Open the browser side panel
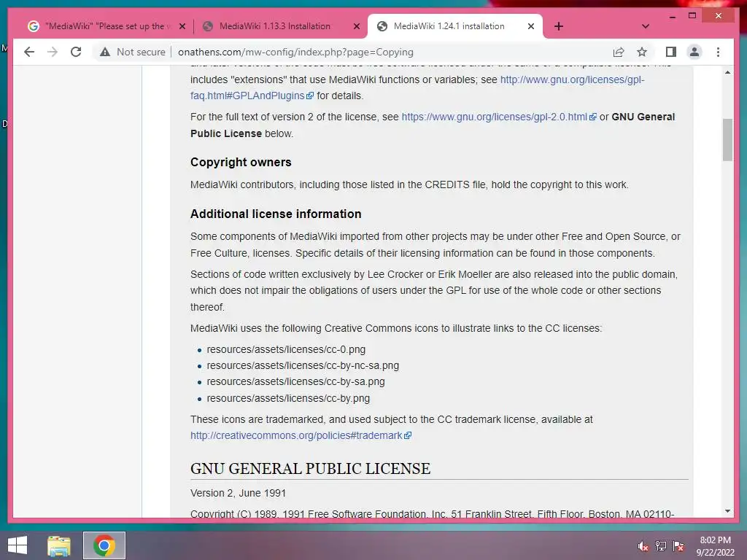The width and height of the screenshot is (747, 560). pyautogui.click(x=671, y=52)
